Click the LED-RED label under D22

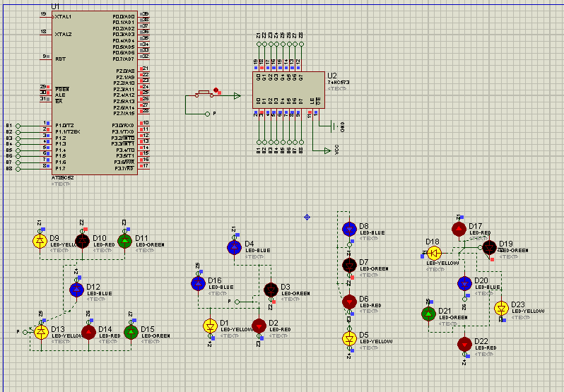coord(486,348)
